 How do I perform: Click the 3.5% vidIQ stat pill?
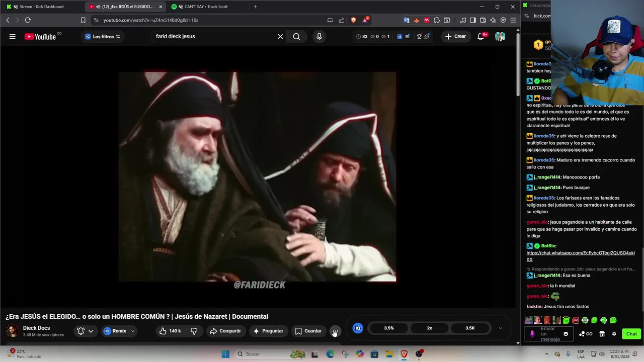[389, 328]
